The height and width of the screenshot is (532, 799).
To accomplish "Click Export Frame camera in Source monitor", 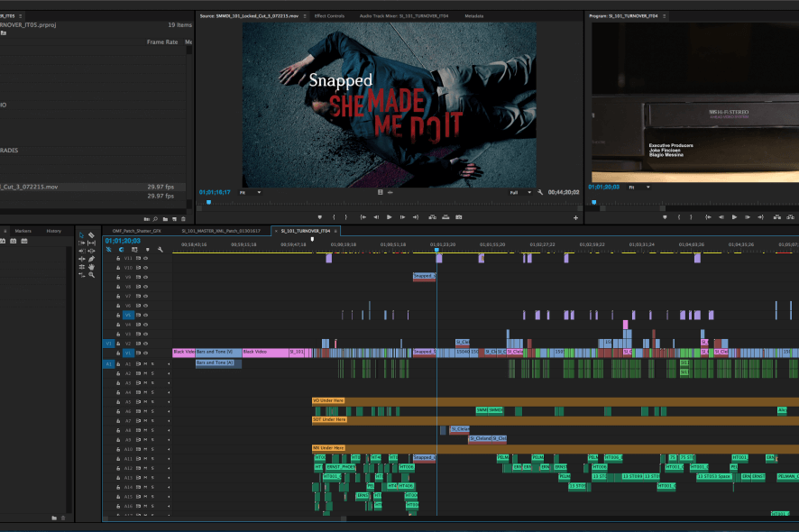I will point(459,217).
